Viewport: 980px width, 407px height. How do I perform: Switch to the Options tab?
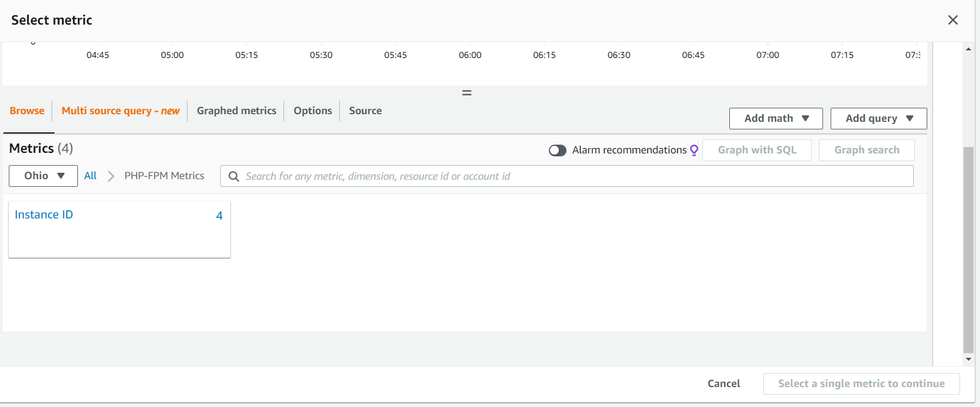[x=312, y=111]
